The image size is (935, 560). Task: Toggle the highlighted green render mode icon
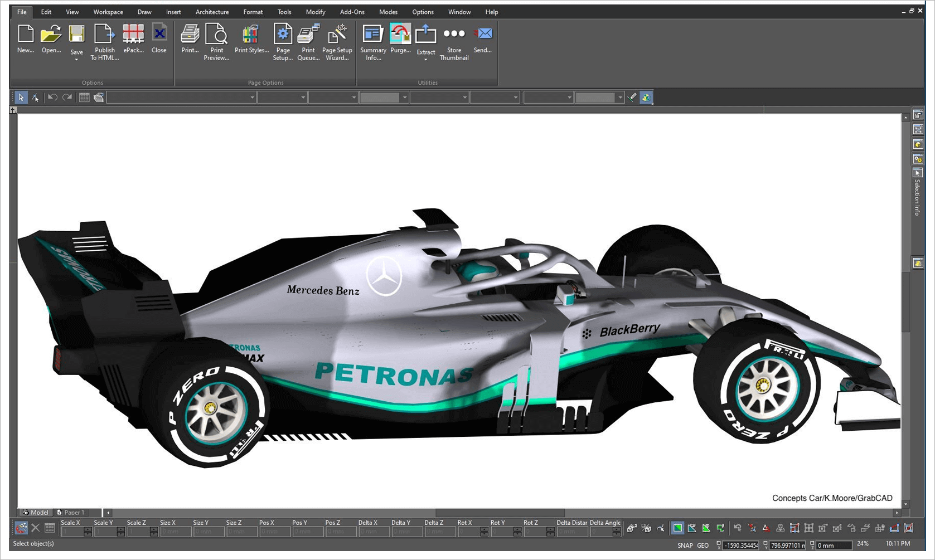tap(677, 528)
